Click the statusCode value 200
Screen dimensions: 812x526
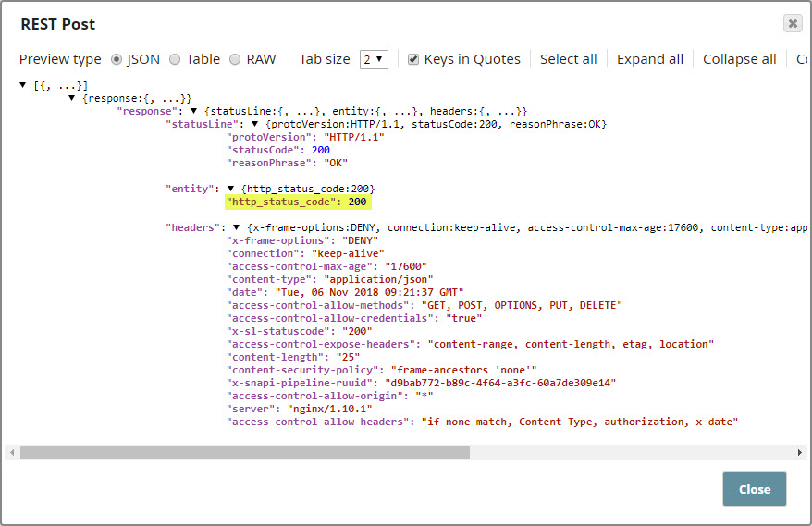coord(321,150)
